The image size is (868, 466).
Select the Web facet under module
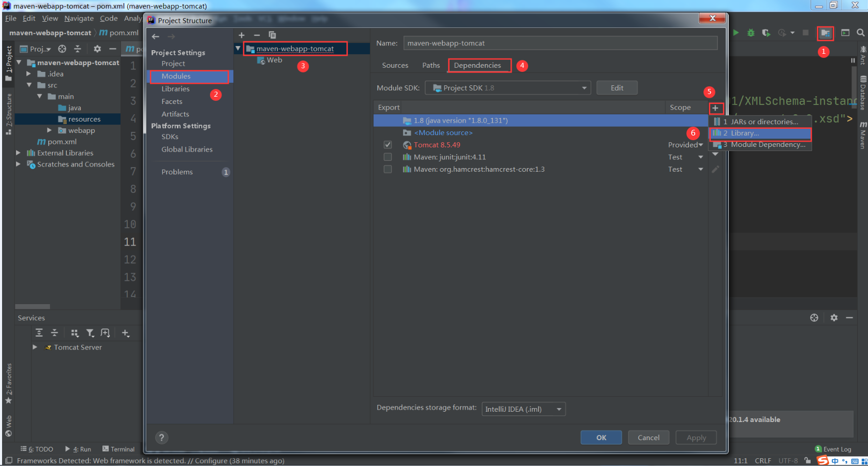pos(270,60)
